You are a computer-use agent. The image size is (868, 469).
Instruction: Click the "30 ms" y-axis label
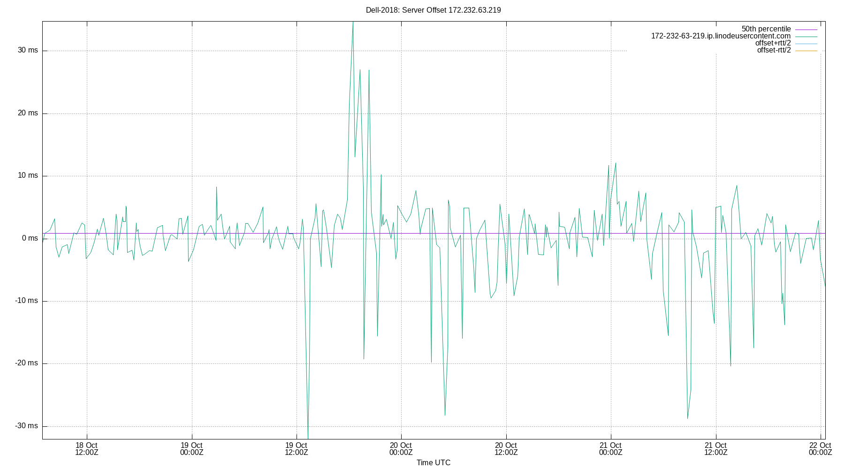pos(28,50)
